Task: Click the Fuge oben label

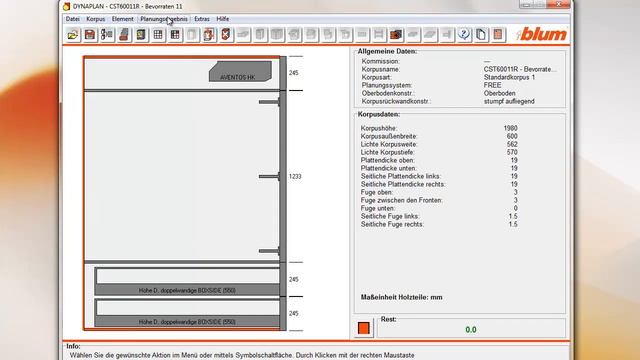Action: [377, 192]
